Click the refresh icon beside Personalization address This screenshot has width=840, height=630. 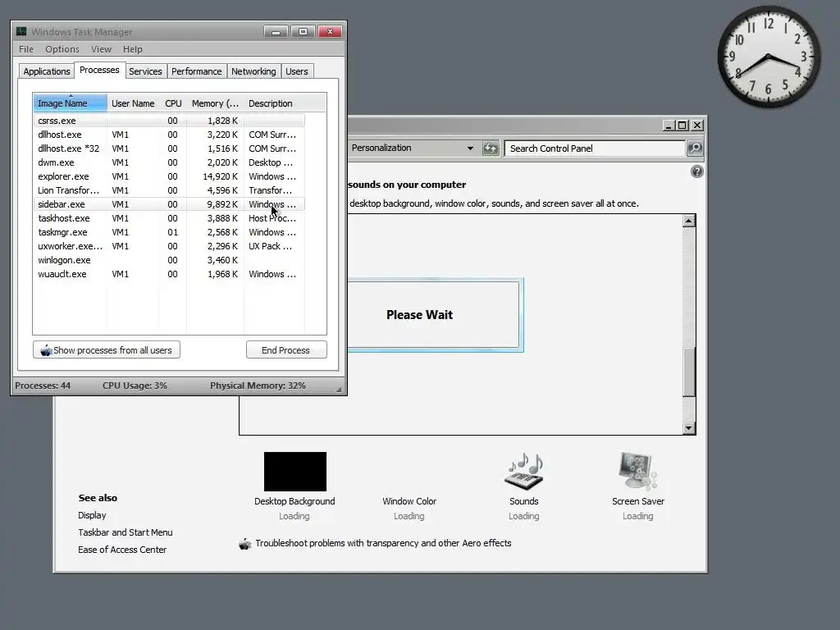click(491, 148)
